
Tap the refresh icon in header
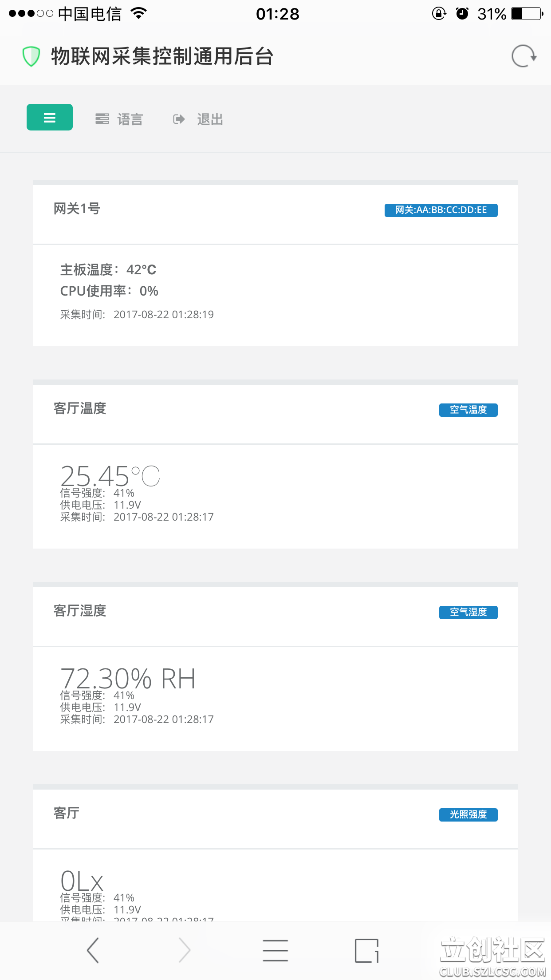tap(523, 56)
